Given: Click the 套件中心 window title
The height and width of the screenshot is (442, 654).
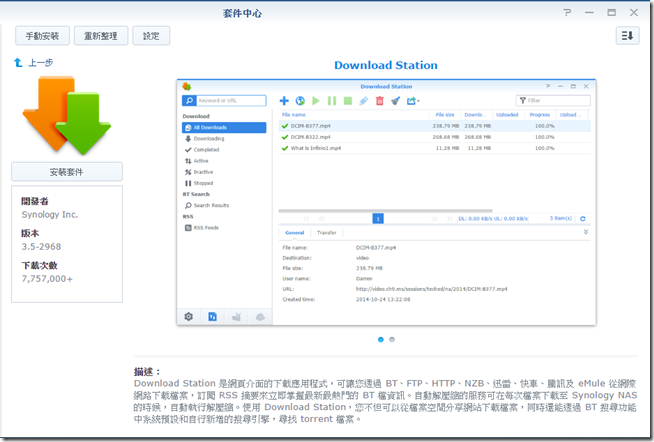Looking at the screenshot, I should [x=242, y=13].
